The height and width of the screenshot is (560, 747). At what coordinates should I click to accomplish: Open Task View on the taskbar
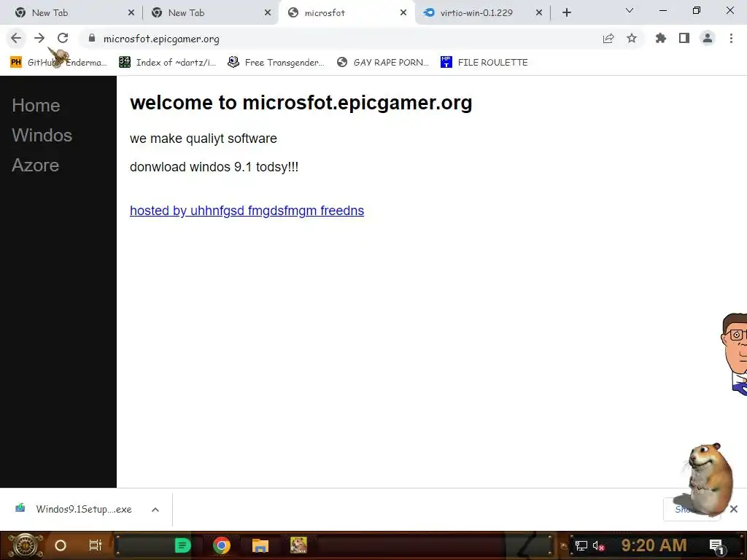point(96,545)
